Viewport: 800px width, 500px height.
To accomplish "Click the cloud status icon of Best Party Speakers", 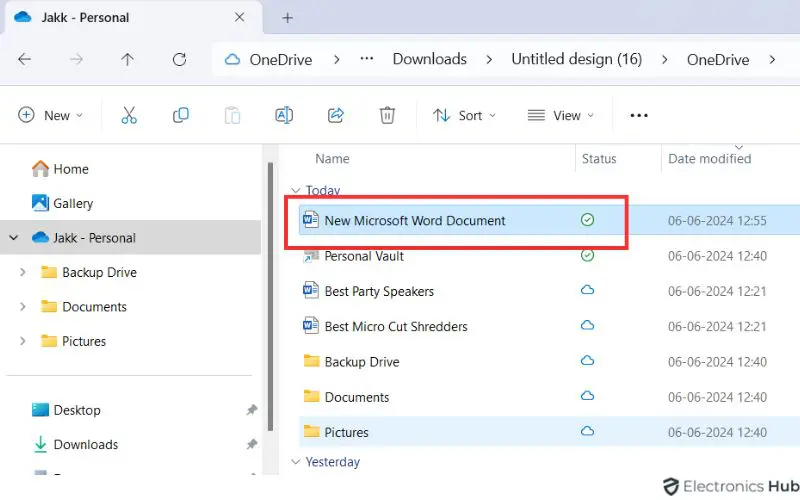I will (587, 290).
